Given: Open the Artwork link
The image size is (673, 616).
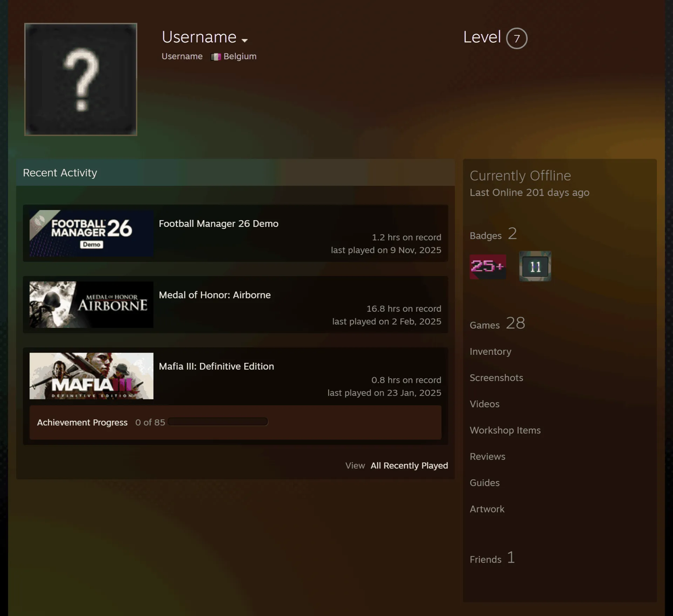Looking at the screenshot, I should [487, 509].
